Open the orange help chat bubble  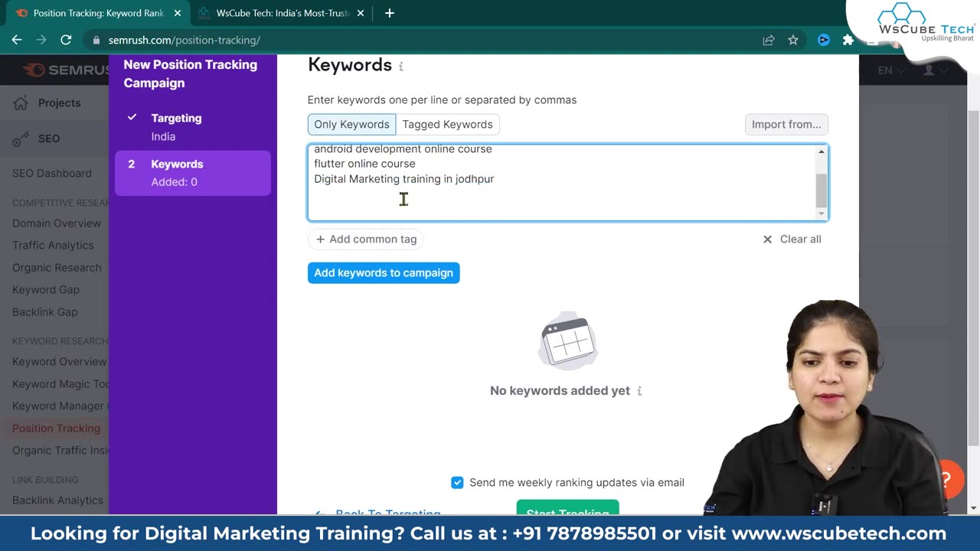946,480
